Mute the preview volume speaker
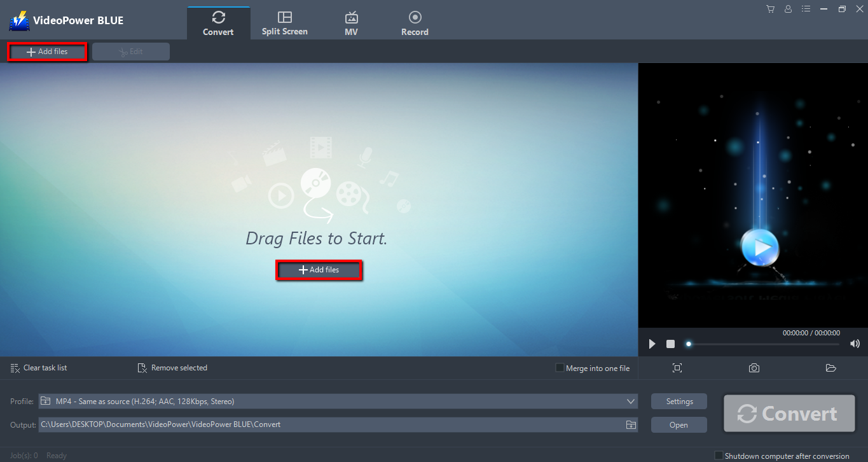The height and width of the screenshot is (462, 868). tap(855, 344)
